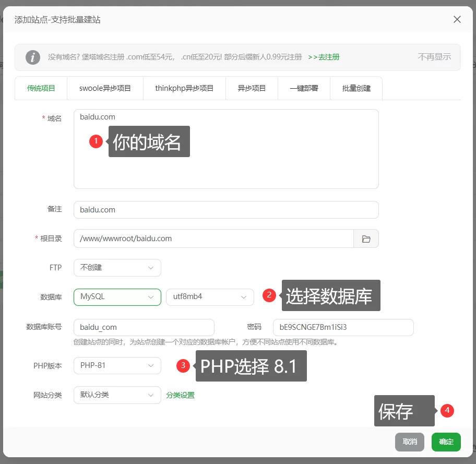Switch to the thinkphp异步项目 tab
Image resolution: width=476 pixels, height=464 pixels.
(184, 88)
